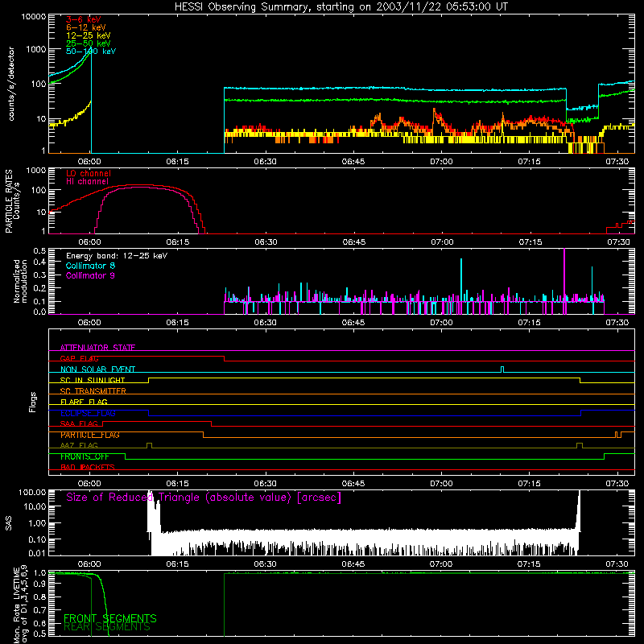The image size is (644, 644).
Task: Click the 0.4 tick on modulation axis
Action: point(39,262)
